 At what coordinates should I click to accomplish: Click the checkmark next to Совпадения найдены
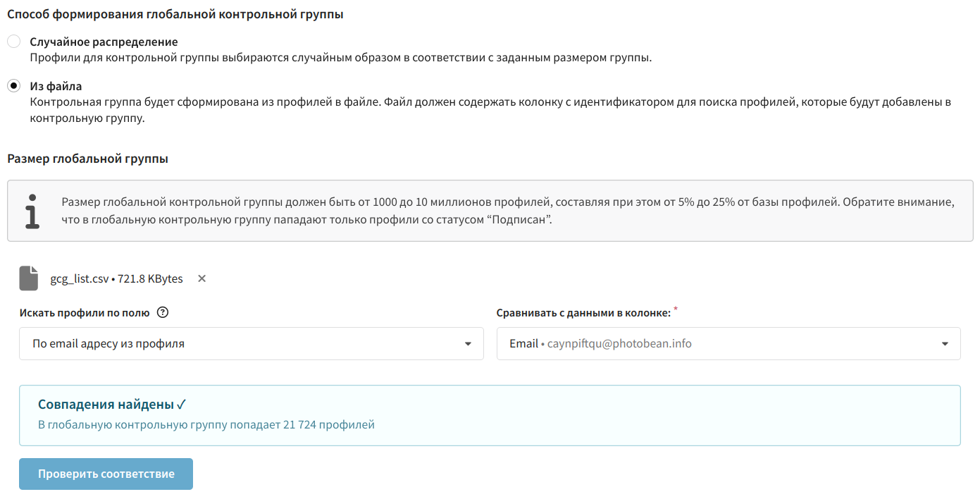click(182, 405)
